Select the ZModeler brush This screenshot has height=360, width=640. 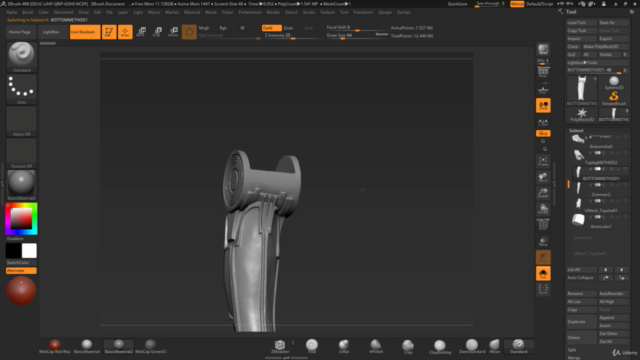tap(280, 346)
